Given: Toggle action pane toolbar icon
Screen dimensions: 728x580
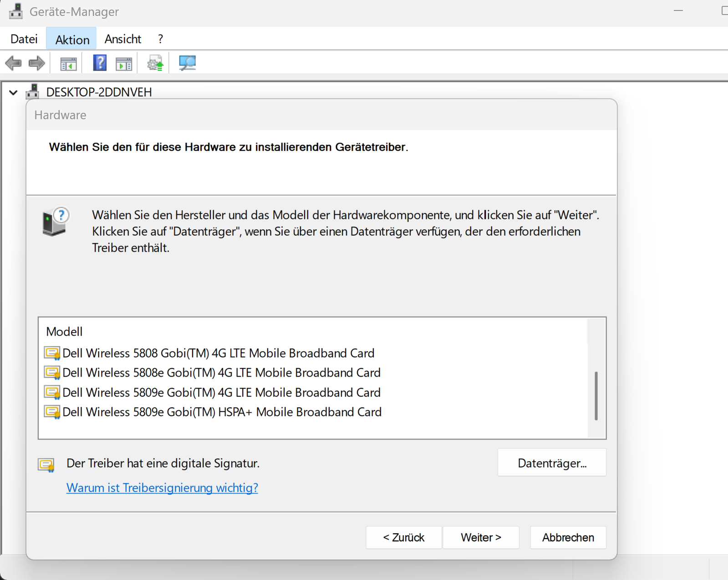Looking at the screenshot, I should point(124,64).
